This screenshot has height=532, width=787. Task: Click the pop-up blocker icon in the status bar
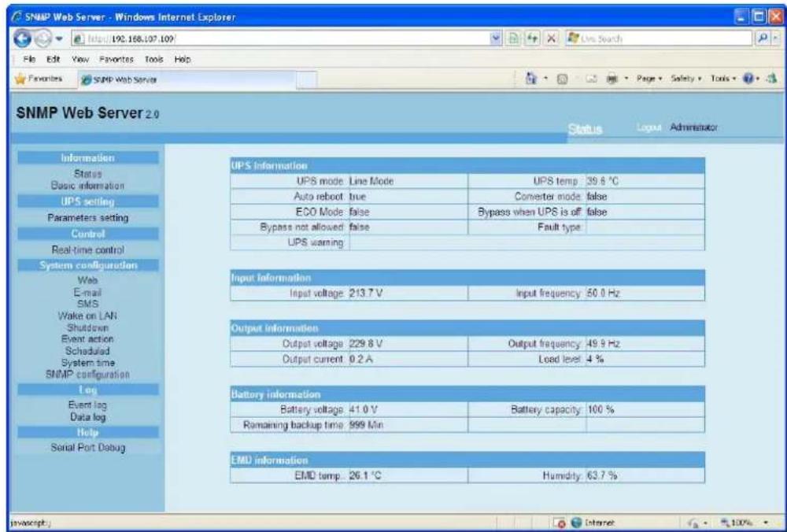[x=558, y=523]
